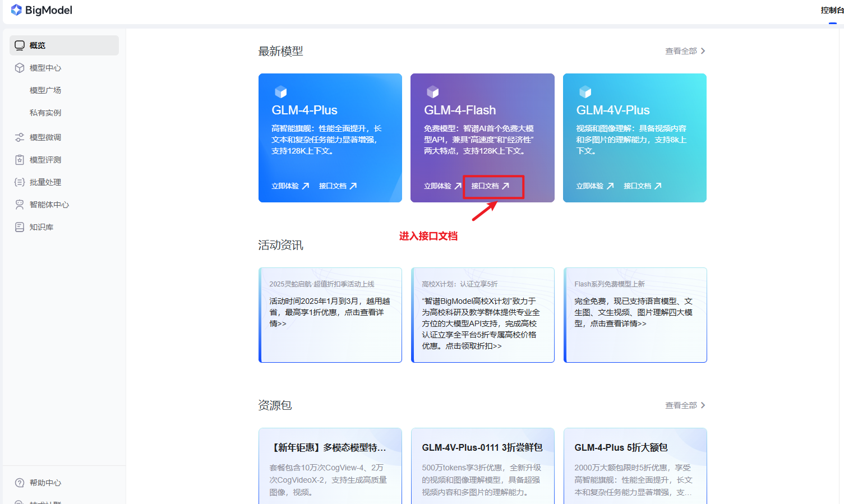The width and height of the screenshot is (844, 504).
Task: Click the 智能体中心 robot icon
Action: [x=20, y=205]
